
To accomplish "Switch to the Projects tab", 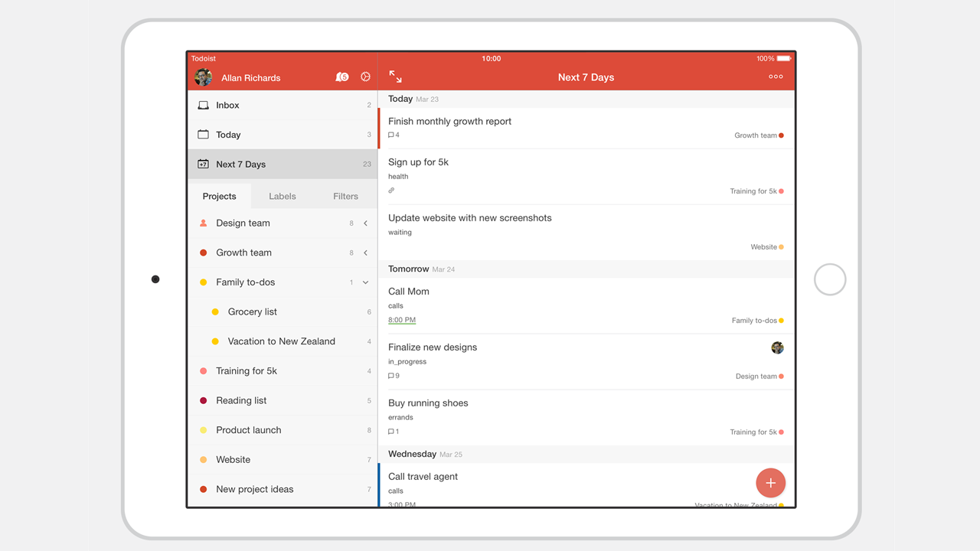I will (219, 196).
